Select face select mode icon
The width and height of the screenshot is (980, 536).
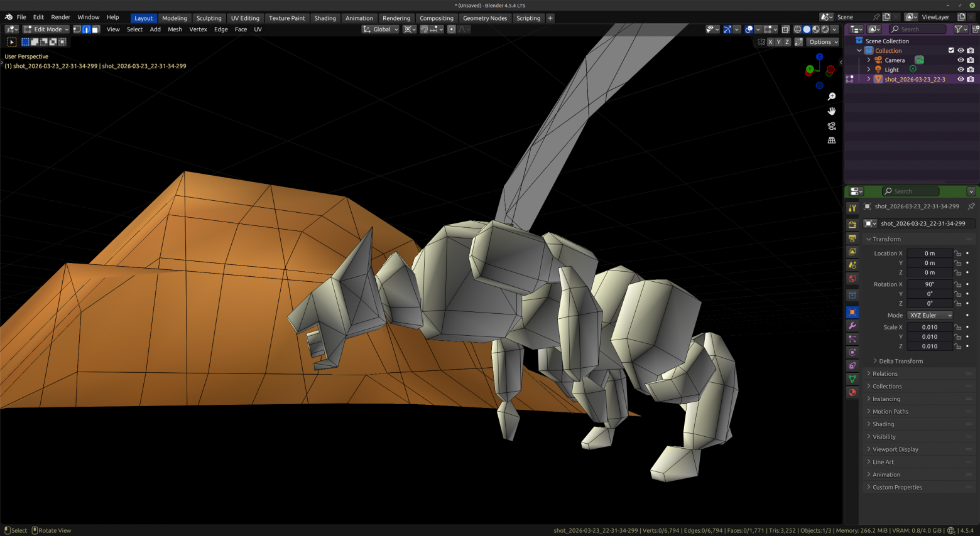(x=95, y=29)
